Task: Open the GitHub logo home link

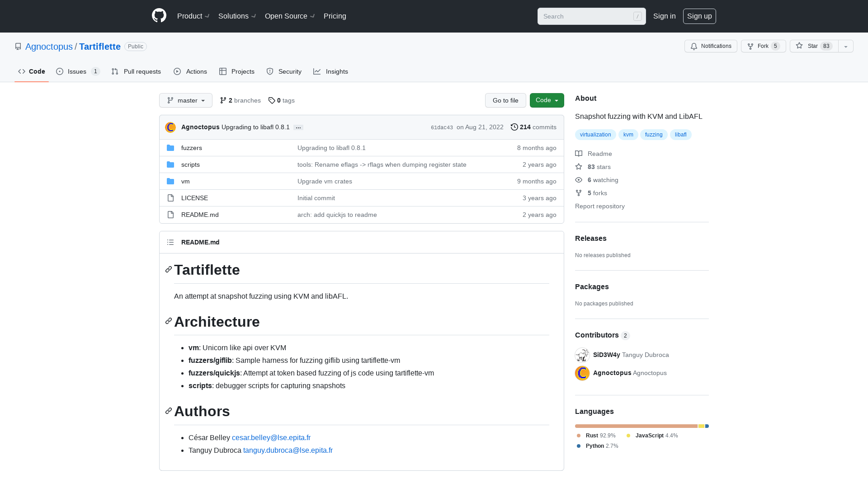Action: (159, 16)
